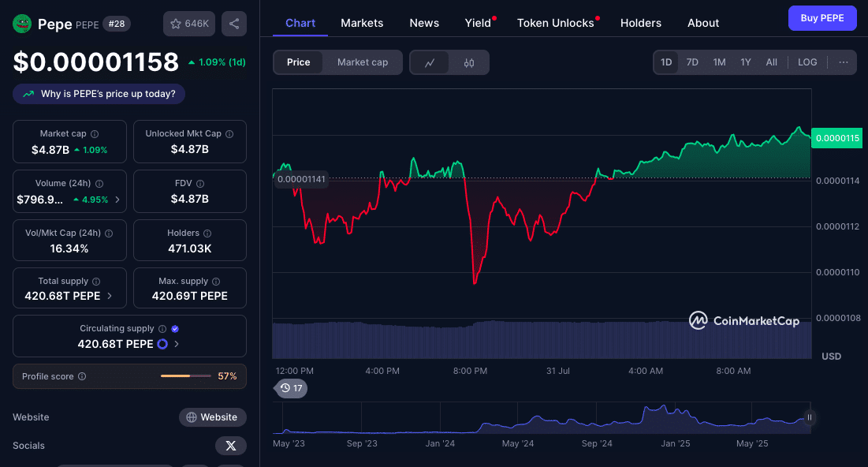868x467 pixels.
Task: Select the candlestick chart icon
Action: point(469,62)
